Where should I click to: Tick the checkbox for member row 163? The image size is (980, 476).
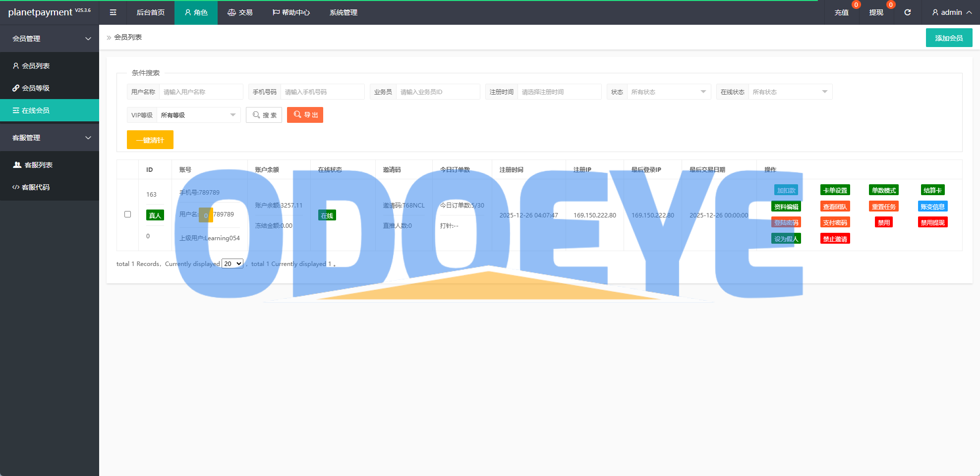click(x=128, y=214)
